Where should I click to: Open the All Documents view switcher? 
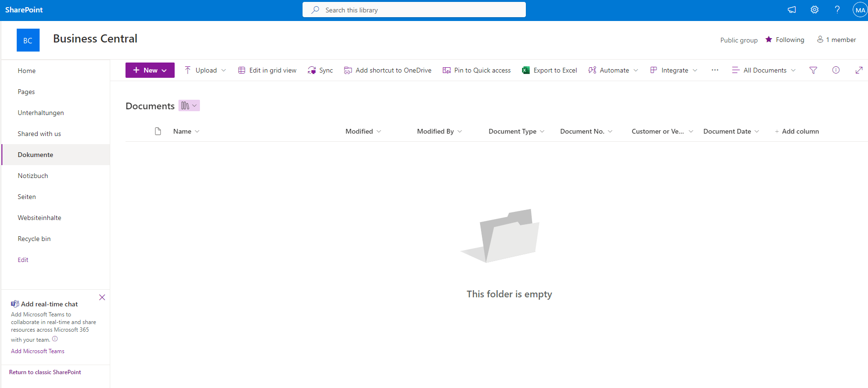764,70
